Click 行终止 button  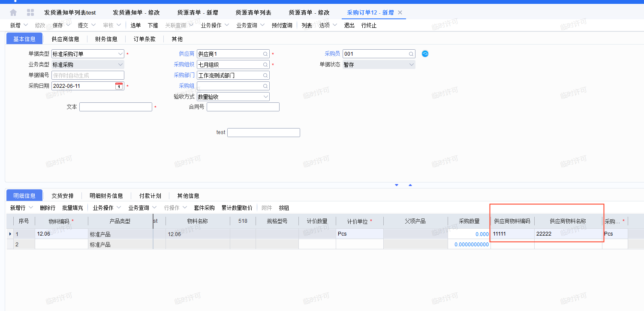[369, 25]
